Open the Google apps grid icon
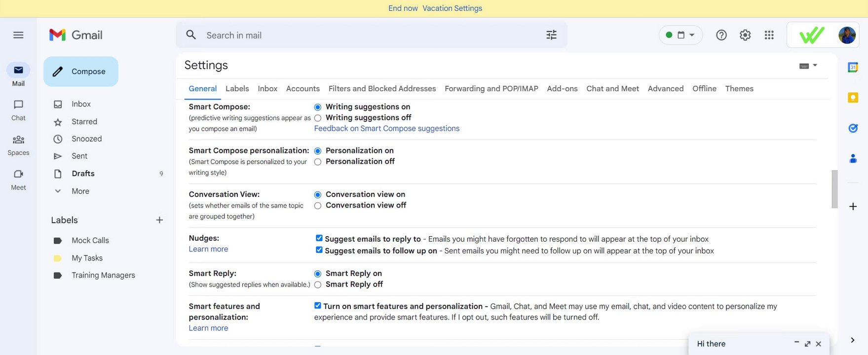 769,35
